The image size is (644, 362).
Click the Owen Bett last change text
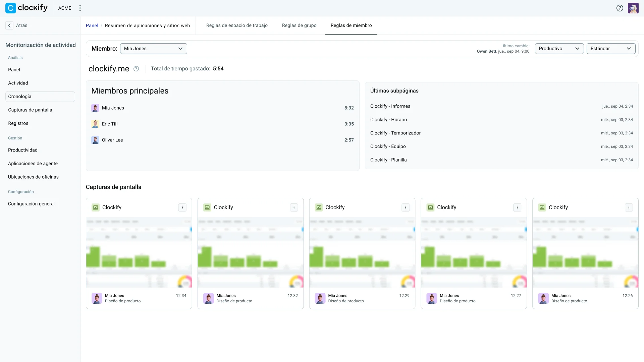click(503, 51)
